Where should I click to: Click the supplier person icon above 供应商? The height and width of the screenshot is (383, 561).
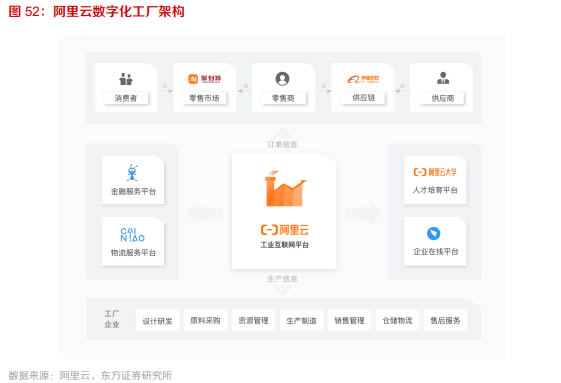[443, 78]
